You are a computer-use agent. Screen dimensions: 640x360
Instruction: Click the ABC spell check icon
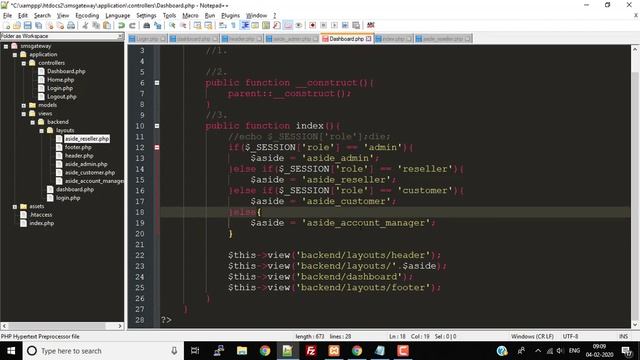click(371, 25)
